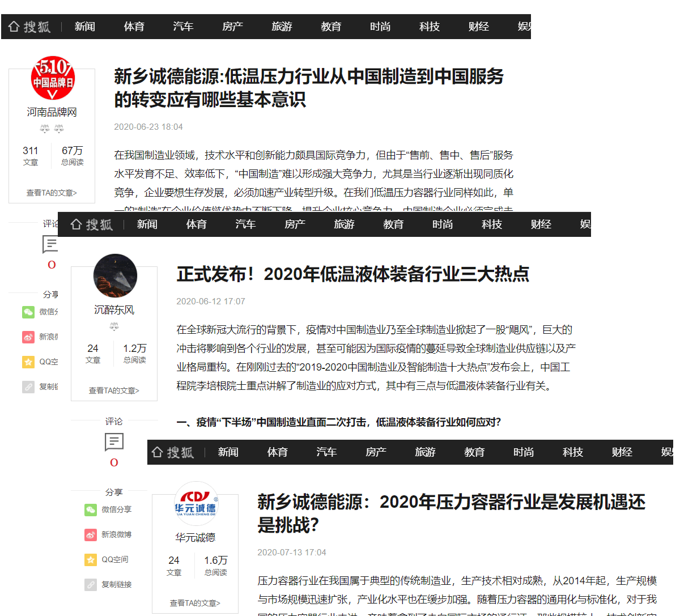Open 汽车 in 沉醉东风 page nav bar
This screenshot has width=680, height=616.
click(x=246, y=224)
